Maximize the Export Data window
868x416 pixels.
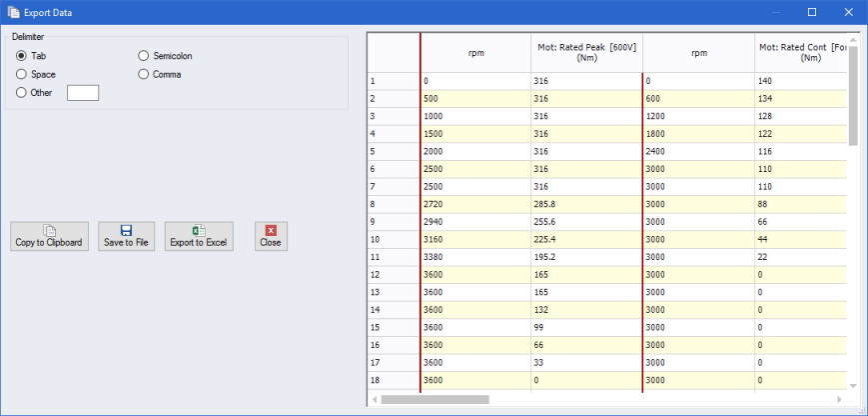pyautogui.click(x=811, y=12)
